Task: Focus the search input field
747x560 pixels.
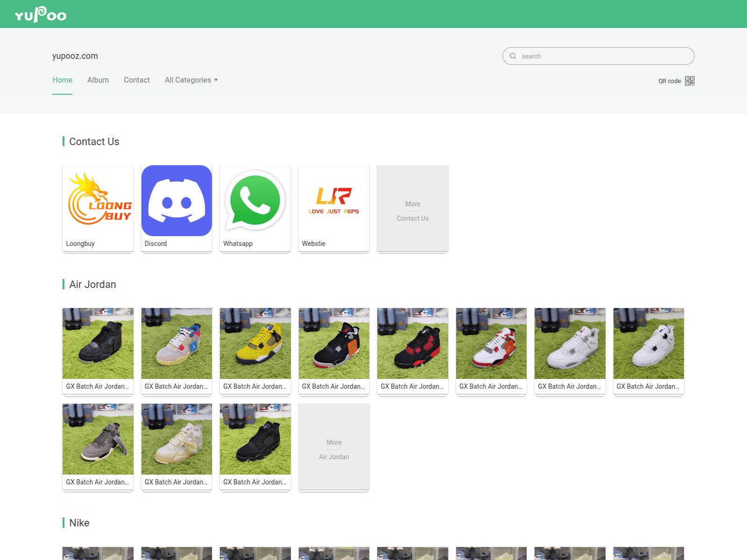Action: click(x=598, y=56)
